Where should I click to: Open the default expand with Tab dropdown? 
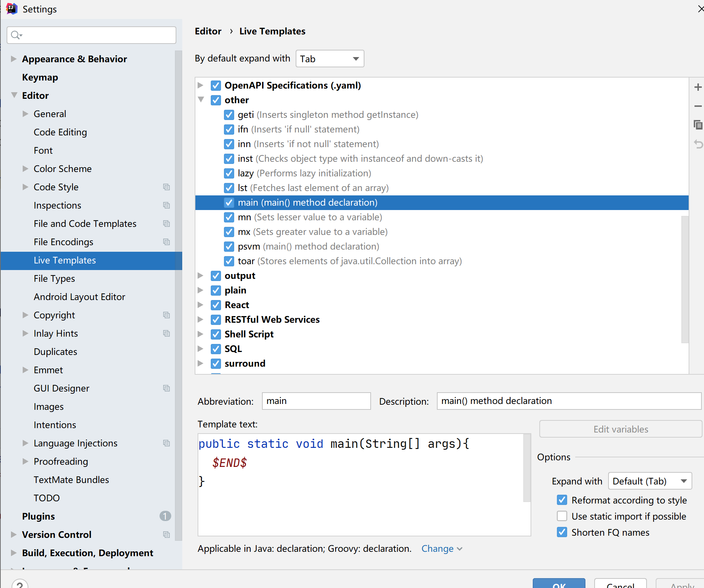(x=330, y=59)
